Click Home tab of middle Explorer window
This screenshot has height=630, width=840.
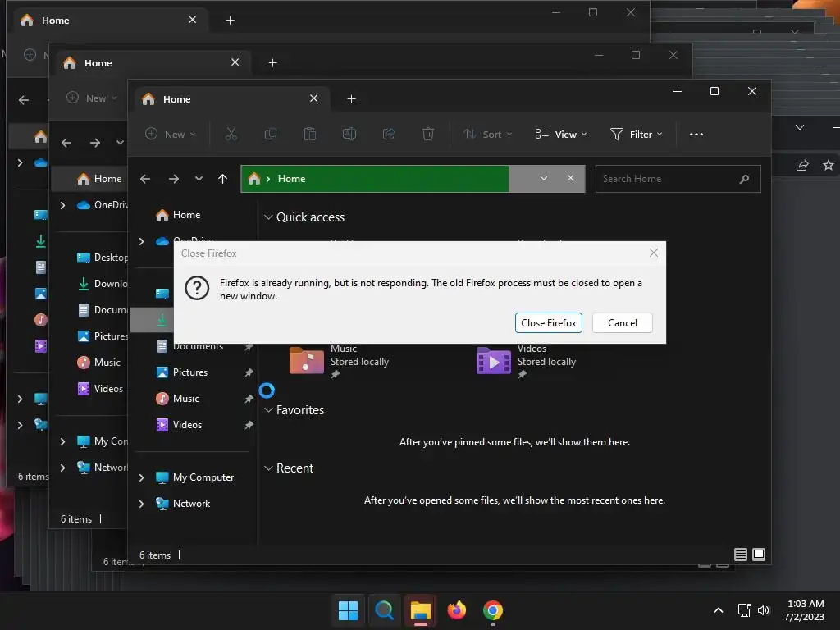pyautogui.click(x=150, y=63)
